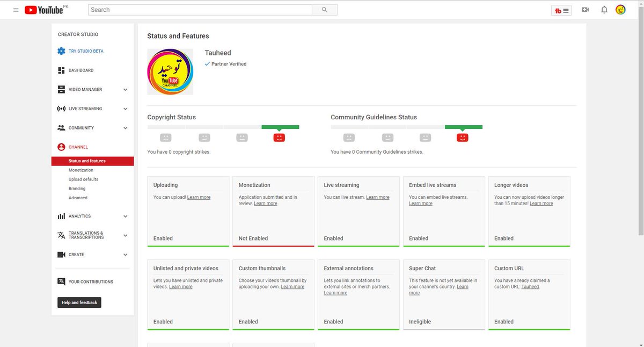Click the create video camera icon

[x=585, y=10]
